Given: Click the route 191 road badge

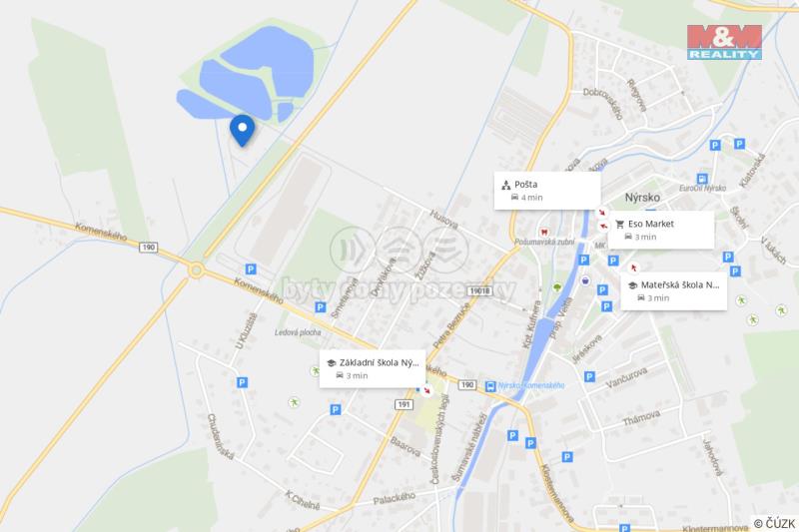Looking at the screenshot, I should coord(403,404).
